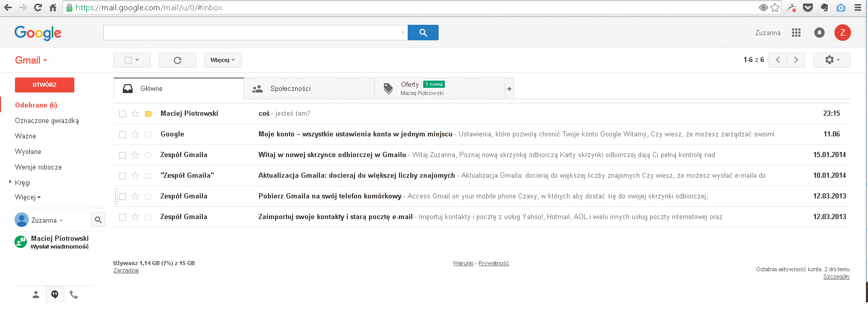
Task: Star the email from Maciej Piotrowski
Action: point(135,114)
